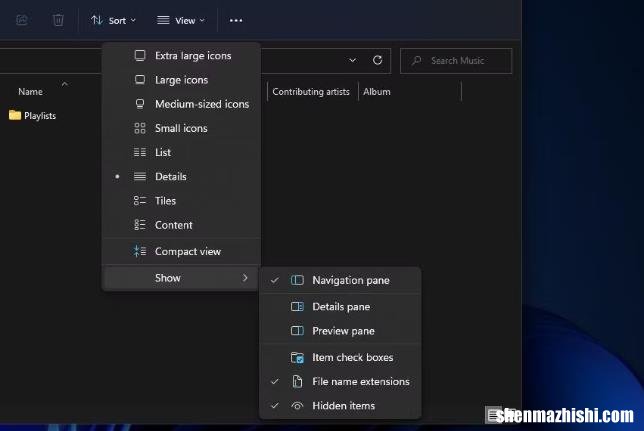Choose Medium-sized icons layout
Viewport: 644px width, 431px height.
[x=181, y=104]
